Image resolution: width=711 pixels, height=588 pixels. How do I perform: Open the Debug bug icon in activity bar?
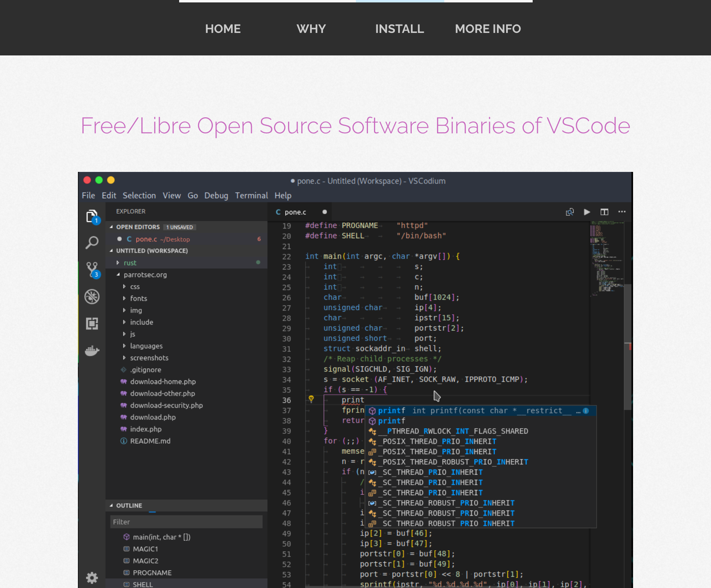[x=92, y=297]
